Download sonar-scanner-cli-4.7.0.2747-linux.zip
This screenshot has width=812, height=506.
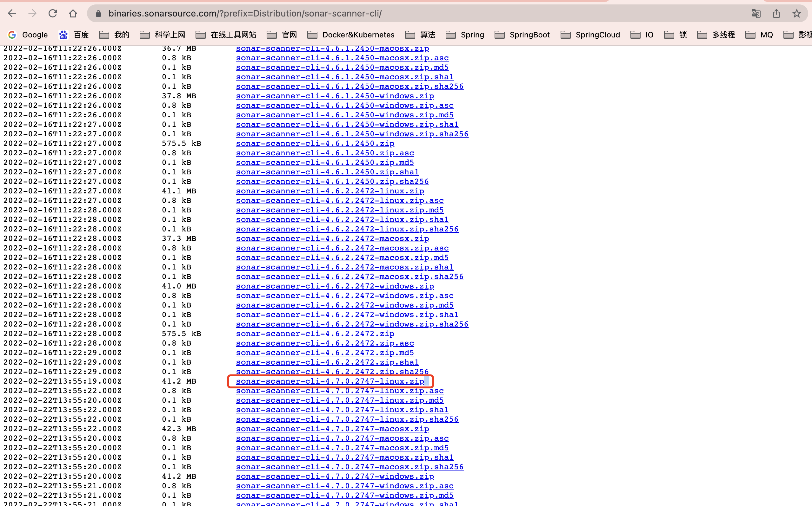click(329, 381)
